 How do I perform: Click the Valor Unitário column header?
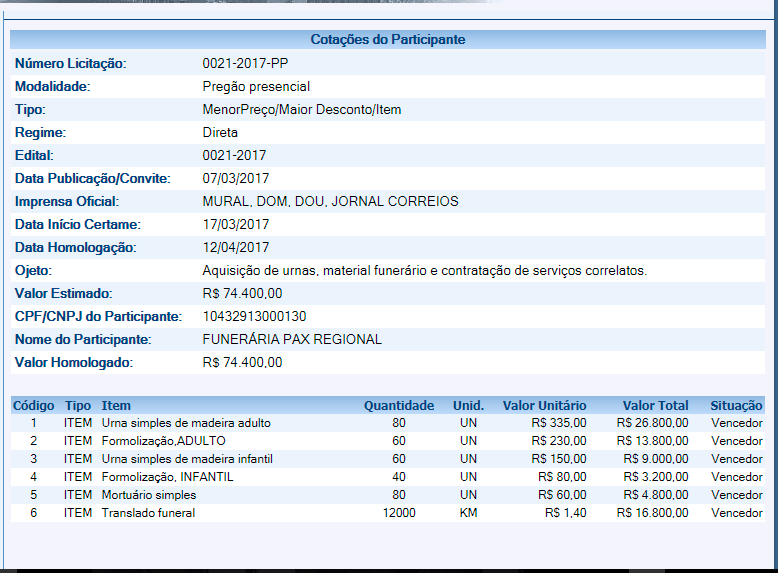point(544,406)
